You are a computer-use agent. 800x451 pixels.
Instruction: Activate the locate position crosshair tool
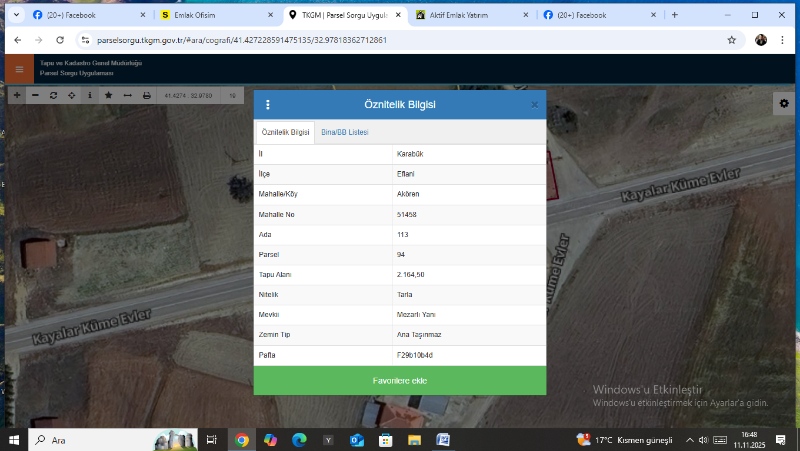[71, 95]
